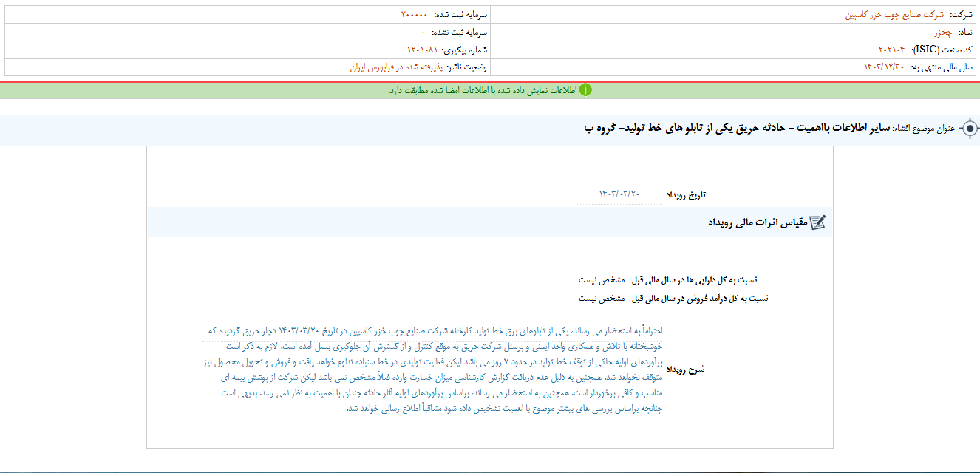Click the شرح رویداد label

pyautogui.click(x=686, y=369)
